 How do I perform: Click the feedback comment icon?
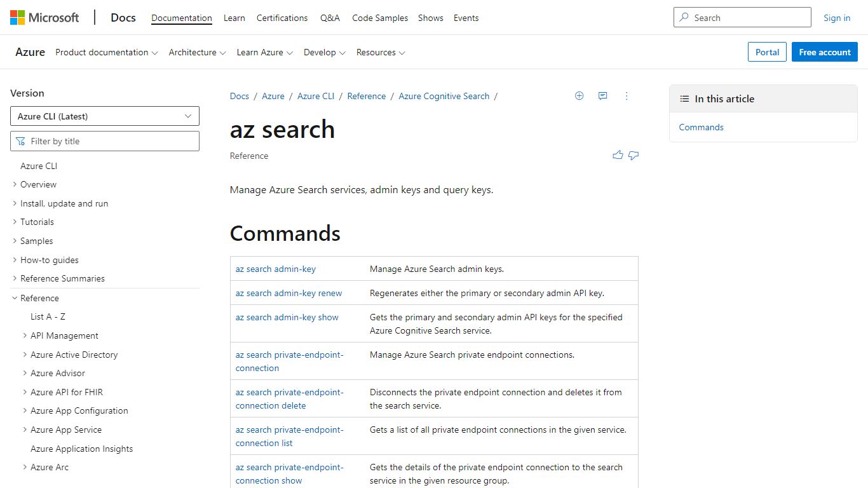(x=602, y=96)
